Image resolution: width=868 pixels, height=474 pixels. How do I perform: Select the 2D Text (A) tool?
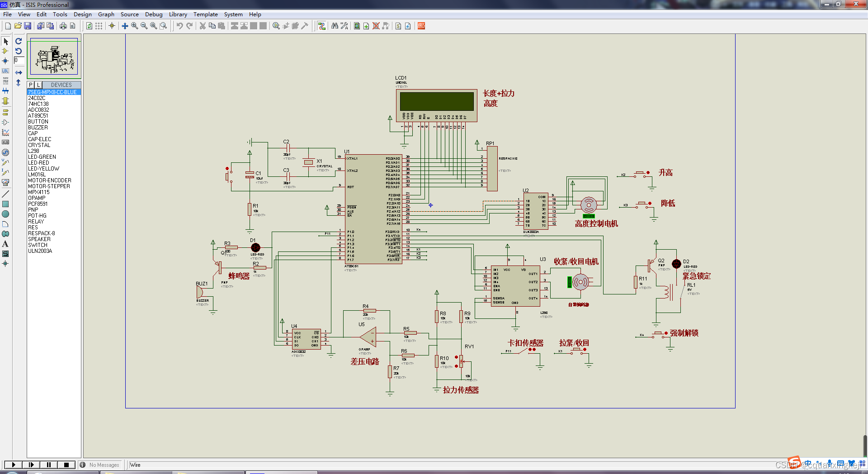point(5,244)
